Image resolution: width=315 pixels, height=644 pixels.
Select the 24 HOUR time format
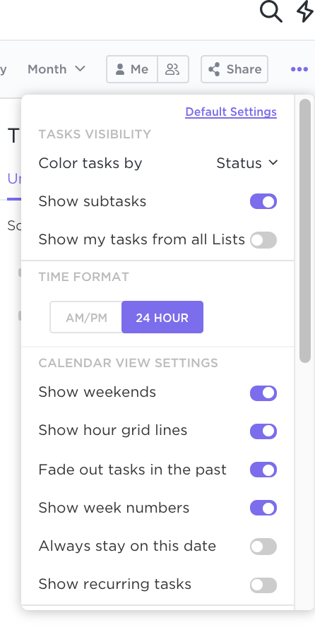coord(162,318)
